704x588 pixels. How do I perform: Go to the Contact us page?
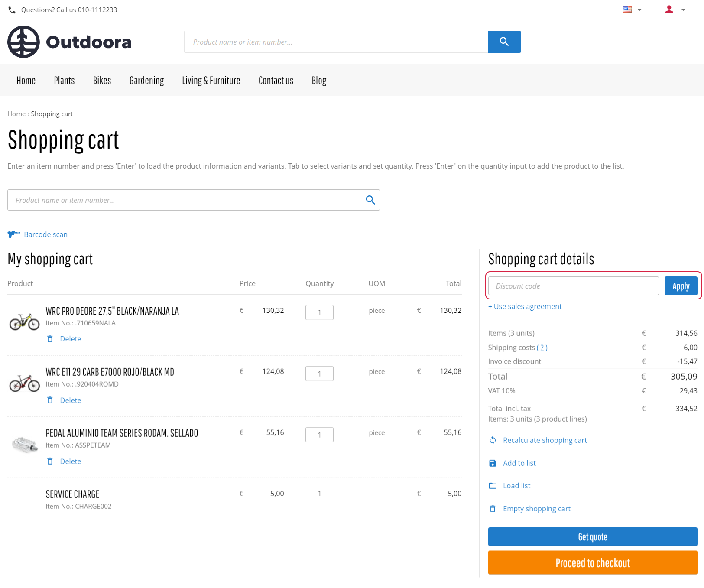276,81
